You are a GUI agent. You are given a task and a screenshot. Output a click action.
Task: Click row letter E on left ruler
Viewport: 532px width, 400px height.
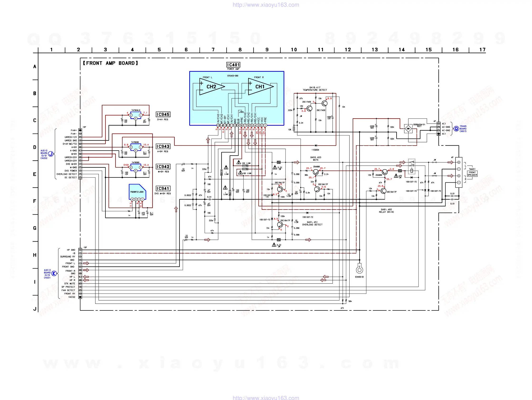35,174
